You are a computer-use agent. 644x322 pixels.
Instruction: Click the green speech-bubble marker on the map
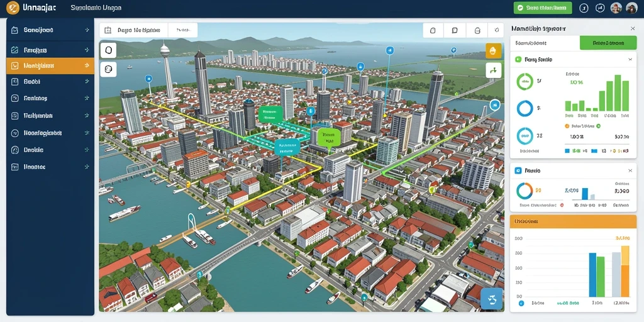(x=329, y=137)
